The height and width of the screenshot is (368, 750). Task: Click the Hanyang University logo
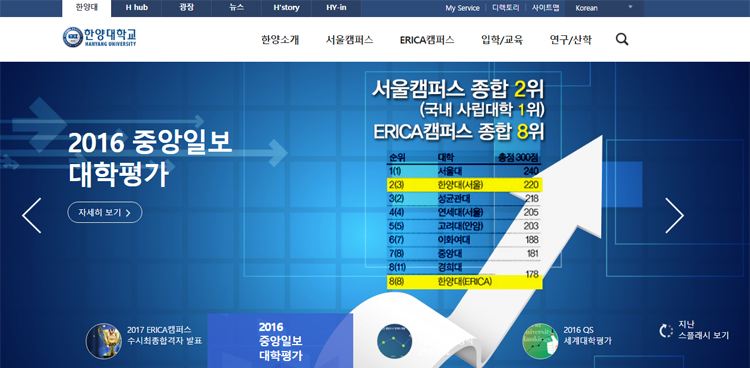pos(100,37)
